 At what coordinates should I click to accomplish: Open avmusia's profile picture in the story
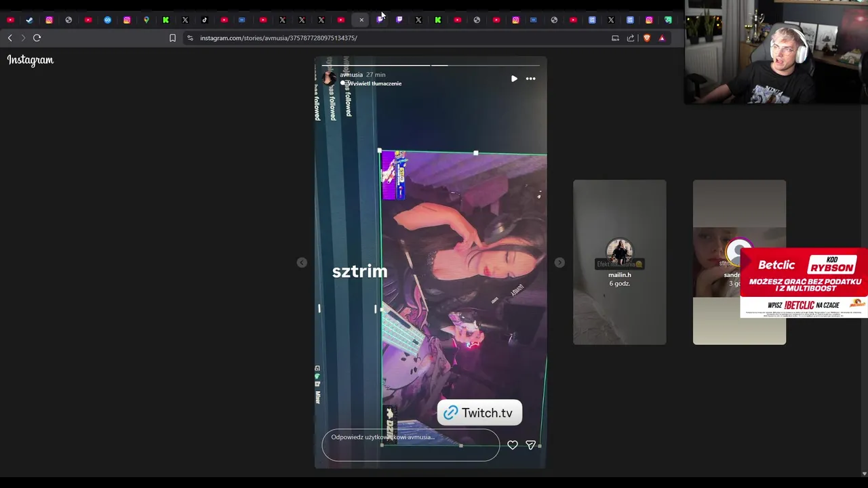(x=329, y=78)
